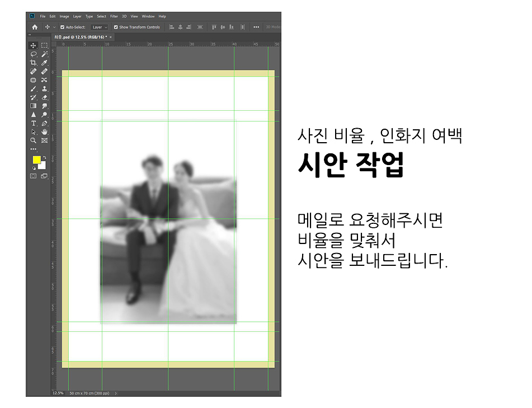Change the screen mode
This screenshot has height=408, width=532.
pyautogui.click(x=44, y=176)
